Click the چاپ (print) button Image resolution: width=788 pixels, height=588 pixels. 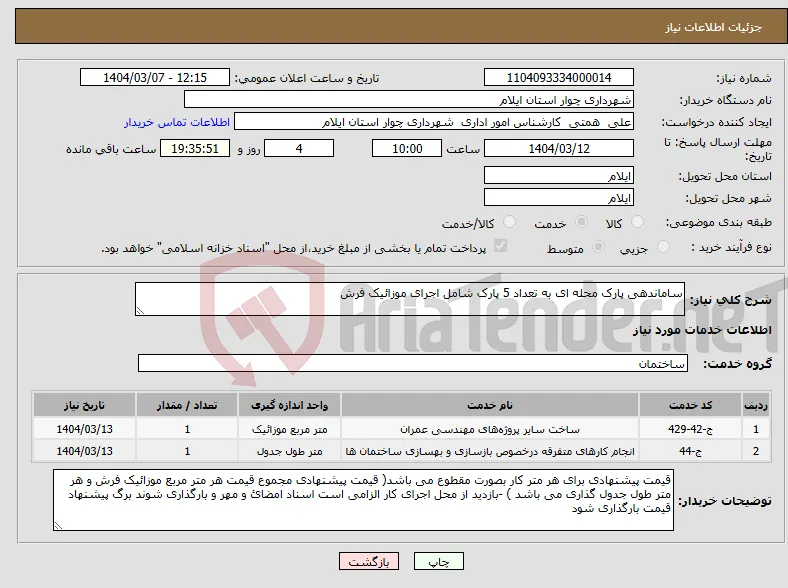click(x=438, y=561)
